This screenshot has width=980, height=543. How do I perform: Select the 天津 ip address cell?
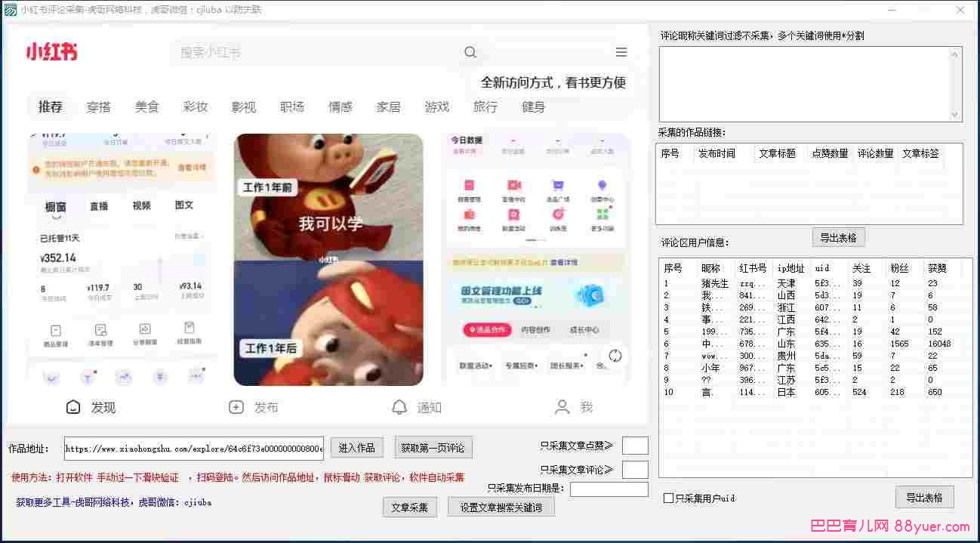pos(786,284)
